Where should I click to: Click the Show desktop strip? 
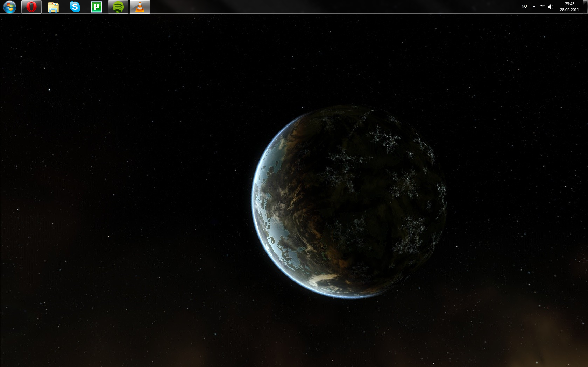pos(585,7)
